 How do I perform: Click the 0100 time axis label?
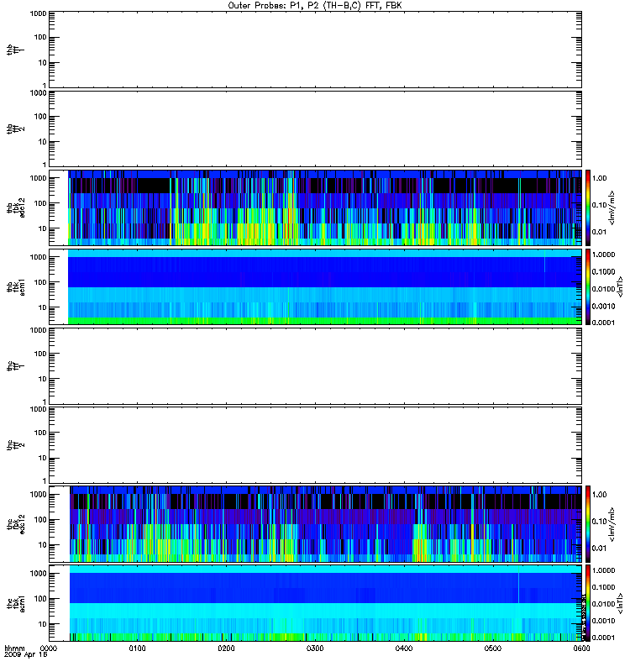[x=137, y=648]
